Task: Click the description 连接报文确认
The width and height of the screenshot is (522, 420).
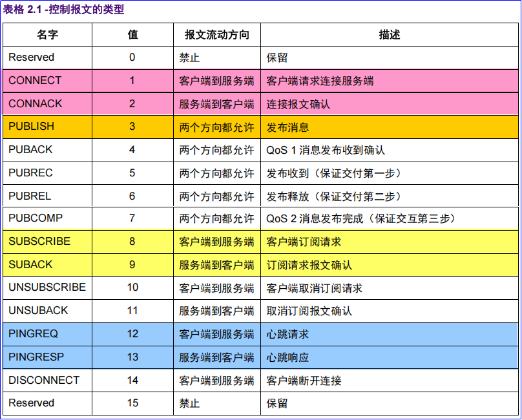Action: [x=298, y=104]
